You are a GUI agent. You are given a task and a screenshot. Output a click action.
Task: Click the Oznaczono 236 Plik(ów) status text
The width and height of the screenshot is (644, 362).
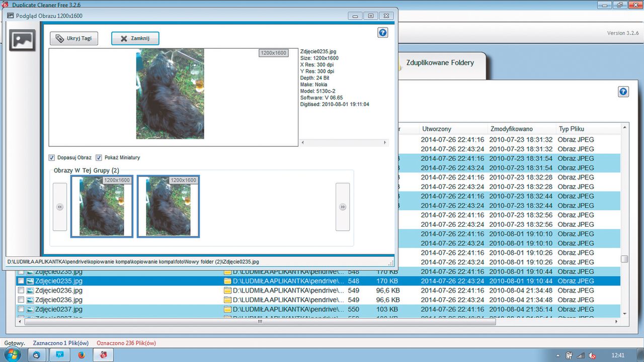pyautogui.click(x=126, y=343)
